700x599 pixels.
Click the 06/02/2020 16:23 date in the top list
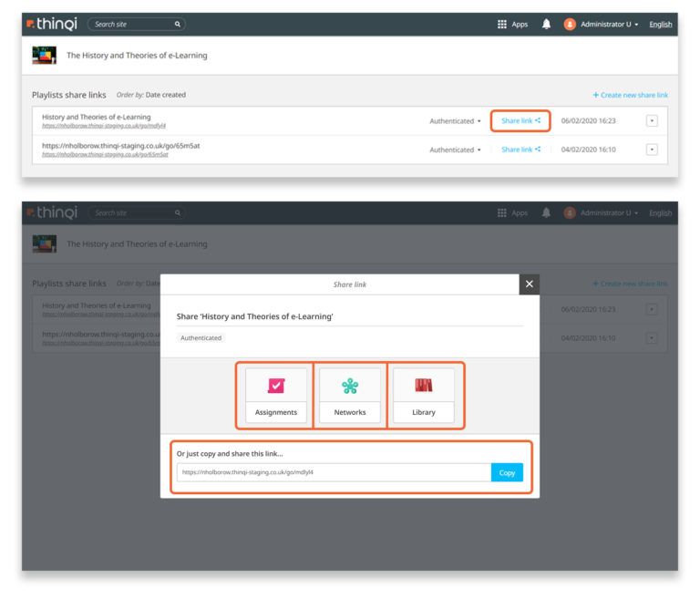coord(588,120)
